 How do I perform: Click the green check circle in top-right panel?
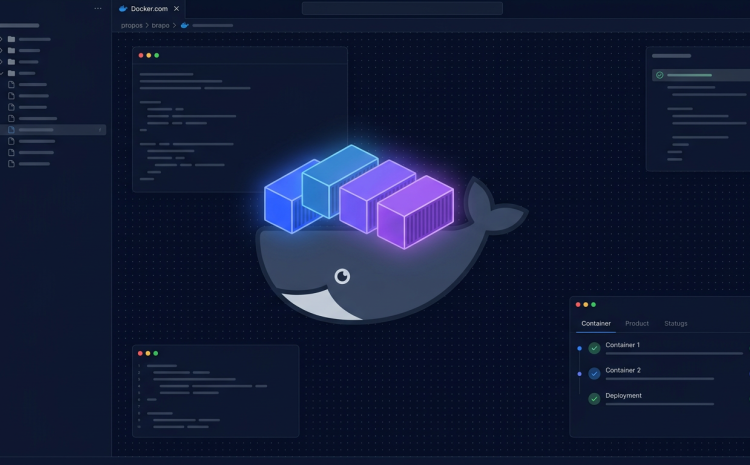tap(660, 75)
